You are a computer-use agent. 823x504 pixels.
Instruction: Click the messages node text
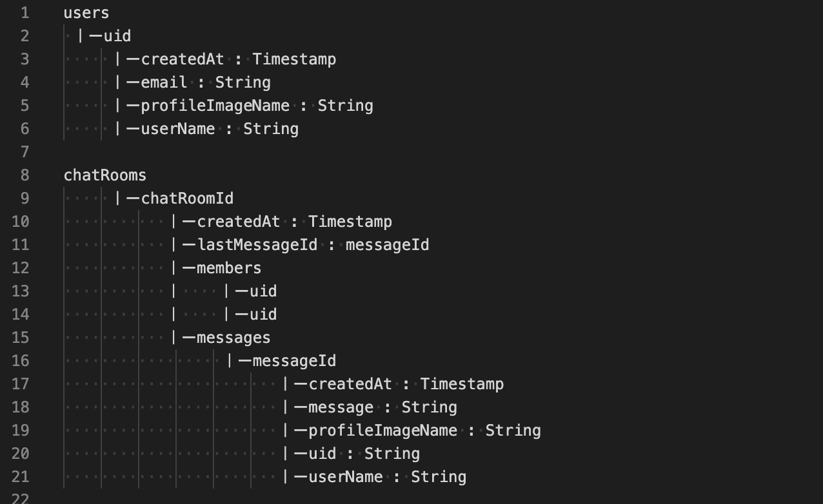point(233,338)
